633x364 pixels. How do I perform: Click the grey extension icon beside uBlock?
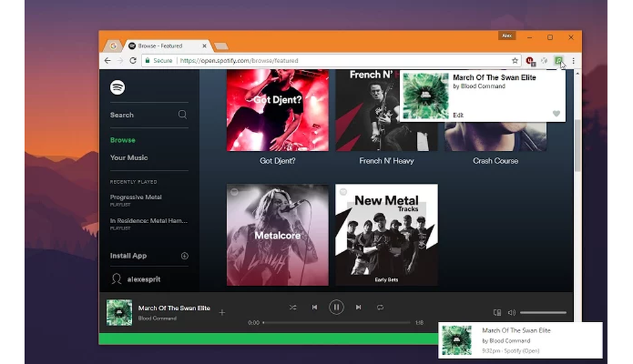pos(544,60)
